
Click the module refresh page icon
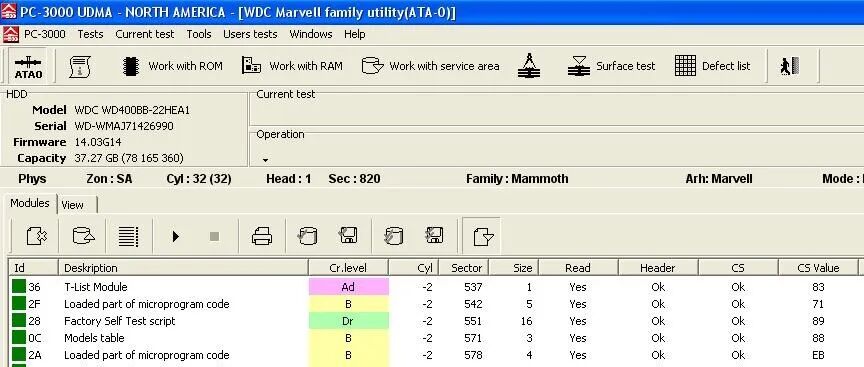pyautogui.click(x=36, y=236)
